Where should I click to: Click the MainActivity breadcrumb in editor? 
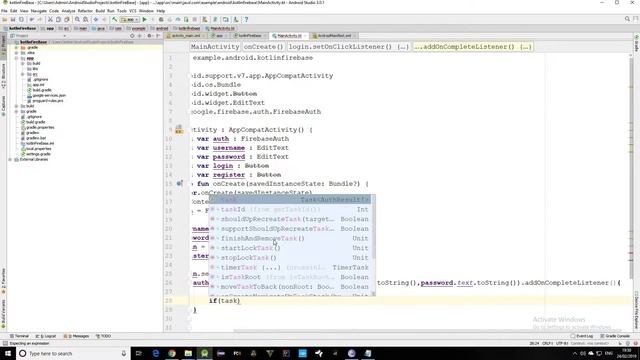215,47
